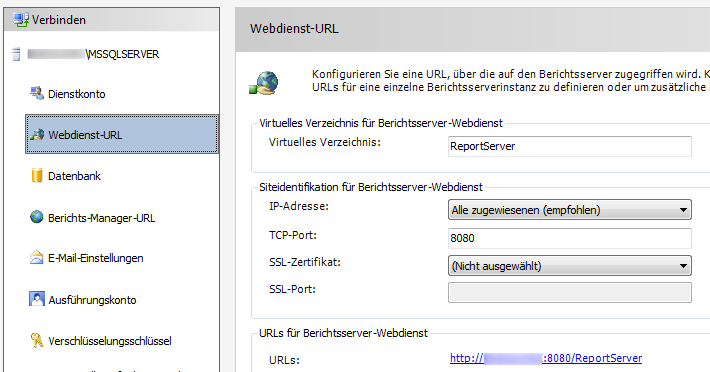Open the Verschlüsselungsschlüssel page

(110, 341)
